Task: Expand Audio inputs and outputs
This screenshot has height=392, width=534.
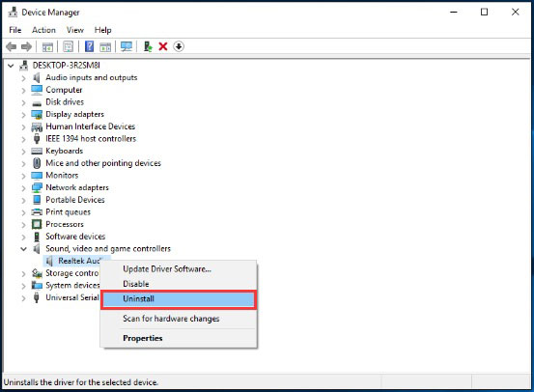Action: click(x=23, y=78)
